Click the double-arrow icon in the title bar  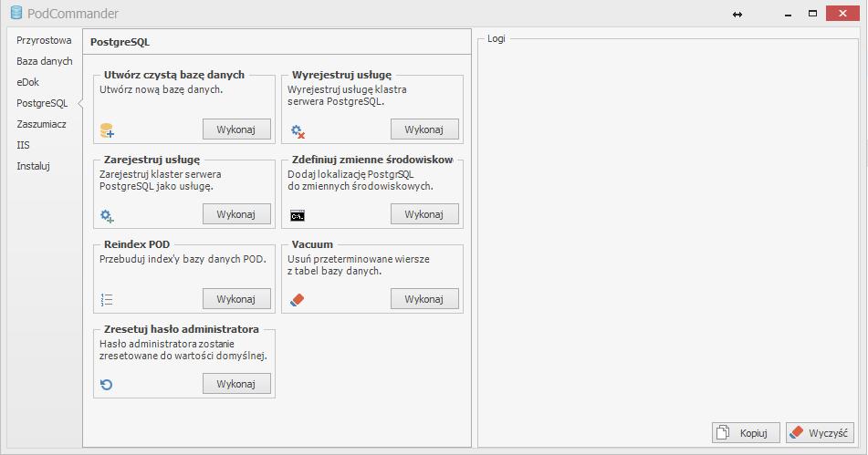click(x=737, y=15)
